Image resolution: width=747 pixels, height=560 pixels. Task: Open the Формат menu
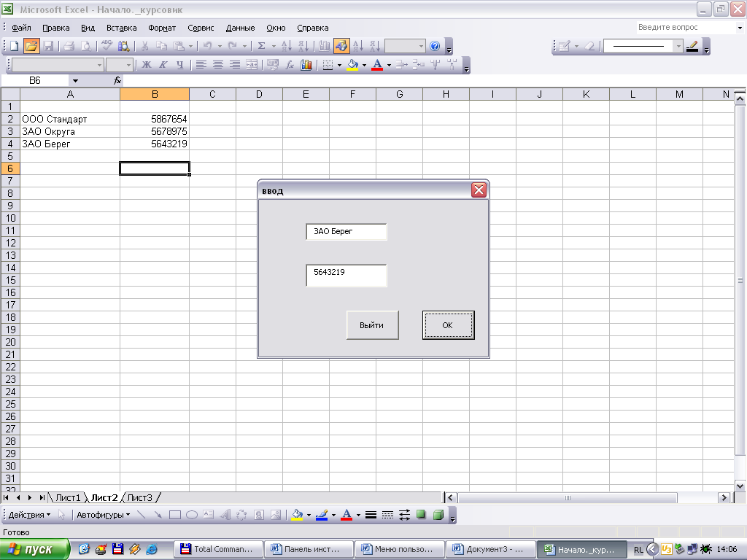pyautogui.click(x=162, y=28)
